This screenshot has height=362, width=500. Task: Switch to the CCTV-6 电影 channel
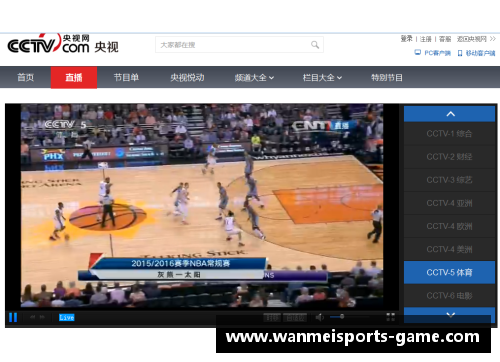pyautogui.click(x=449, y=295)
